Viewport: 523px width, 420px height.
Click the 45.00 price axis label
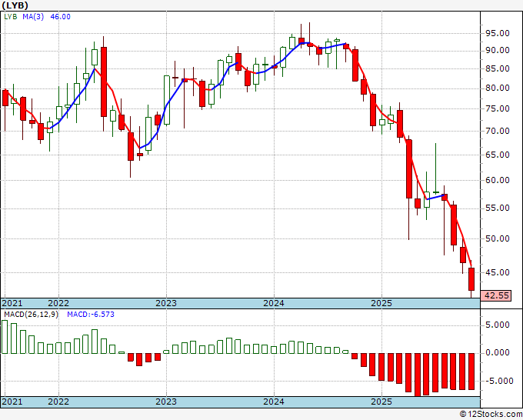[498, 272]
